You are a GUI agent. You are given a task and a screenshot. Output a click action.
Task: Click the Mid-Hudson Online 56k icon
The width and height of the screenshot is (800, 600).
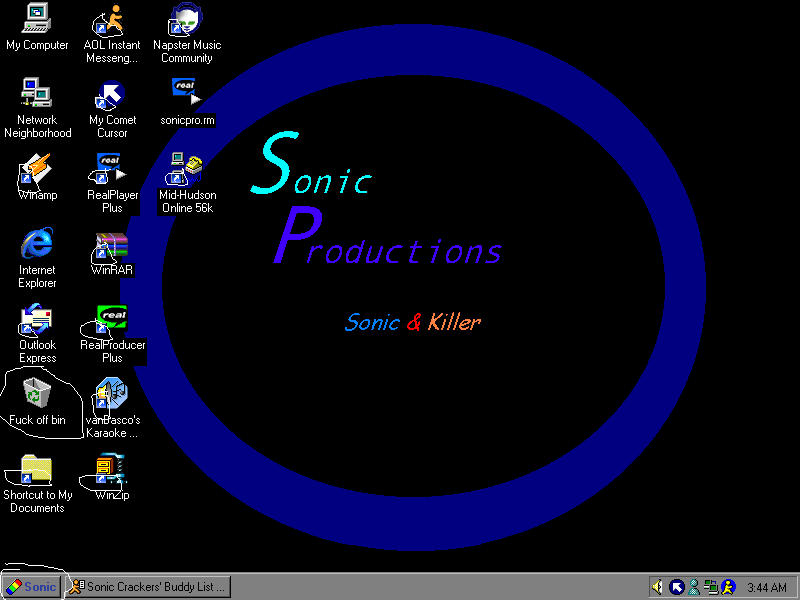(186, 168)
